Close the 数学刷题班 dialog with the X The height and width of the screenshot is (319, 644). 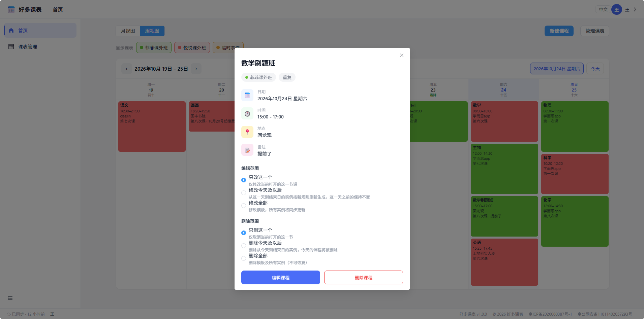(402, 55)
